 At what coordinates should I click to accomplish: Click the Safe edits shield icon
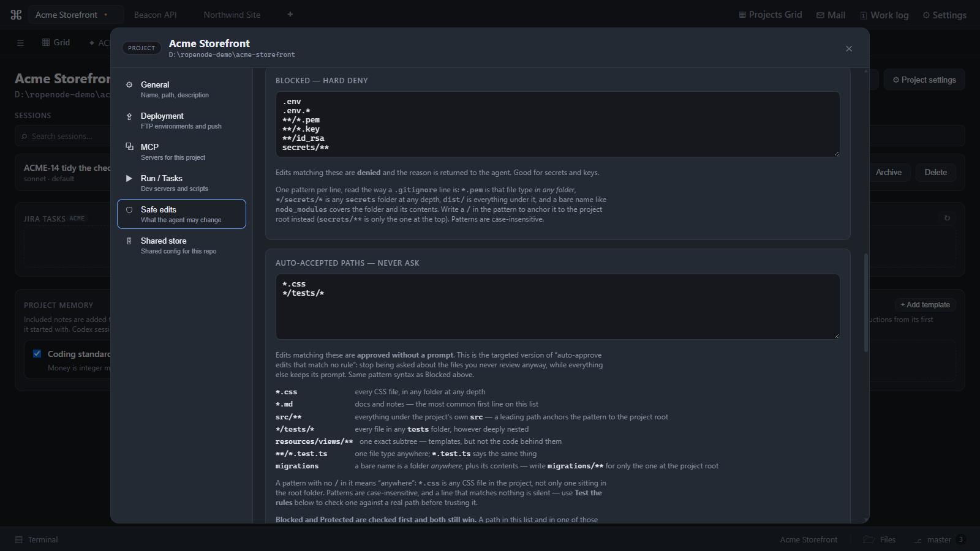tap(129, 210)
